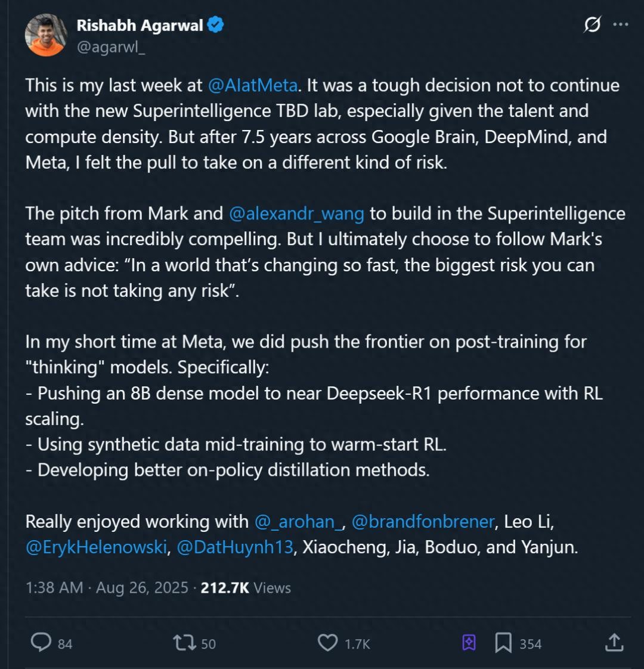The height and width of the screenshot is (669, 644).
Task: Click the @DatHuynh13 mention
Action: (235, 547)
